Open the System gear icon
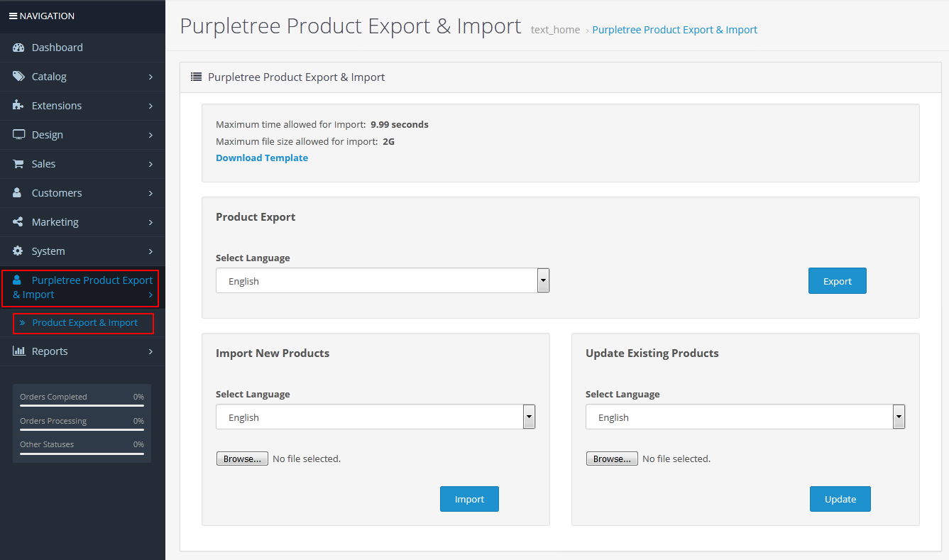949x560 pixels. click(x=18, y=251)
